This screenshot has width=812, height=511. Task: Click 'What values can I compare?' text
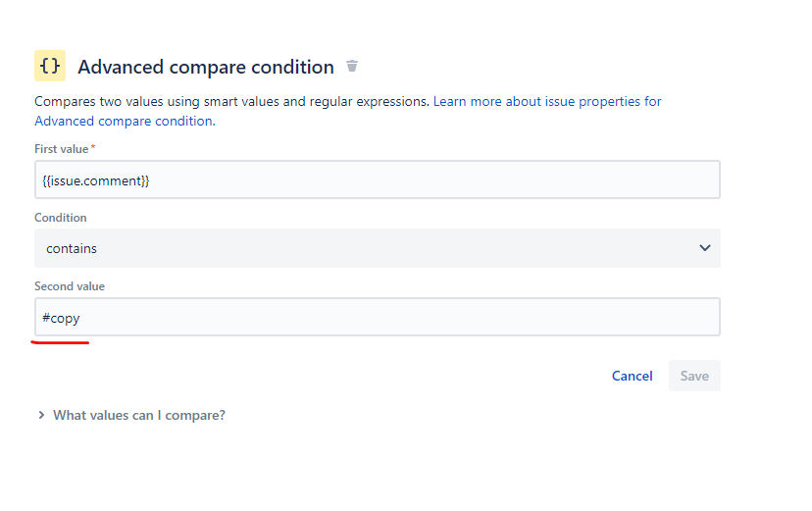click(139, 415)
